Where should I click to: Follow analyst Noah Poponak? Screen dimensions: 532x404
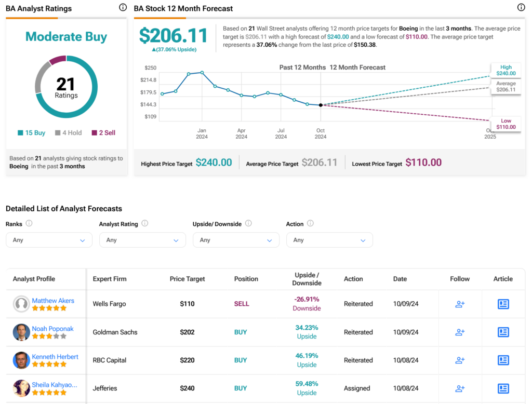click(x=460, y=332)
